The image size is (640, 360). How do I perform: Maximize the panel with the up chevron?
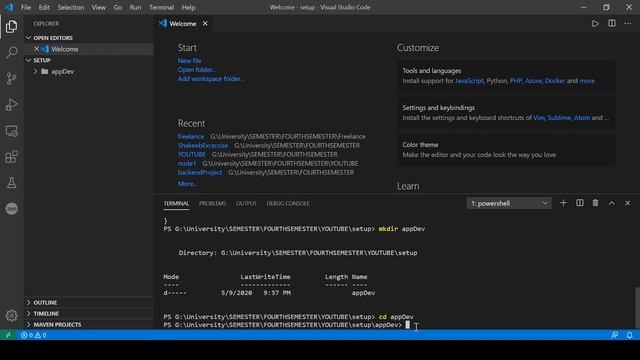611,203
